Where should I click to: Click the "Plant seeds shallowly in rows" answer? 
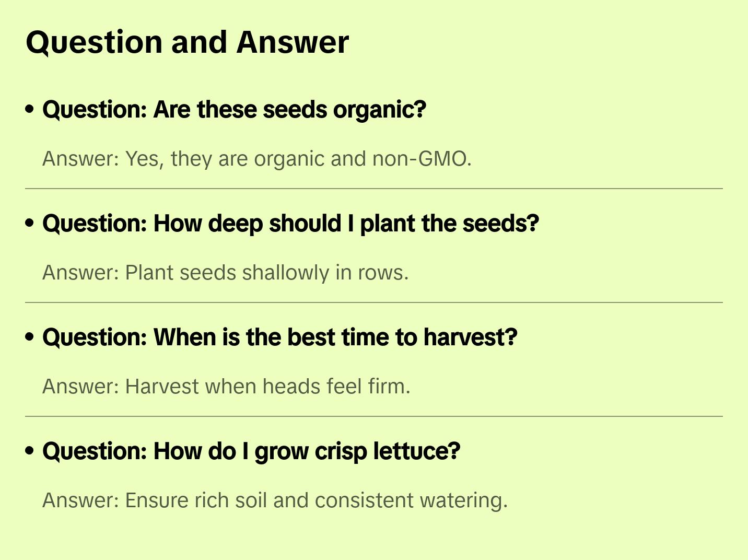coord(225,273)
